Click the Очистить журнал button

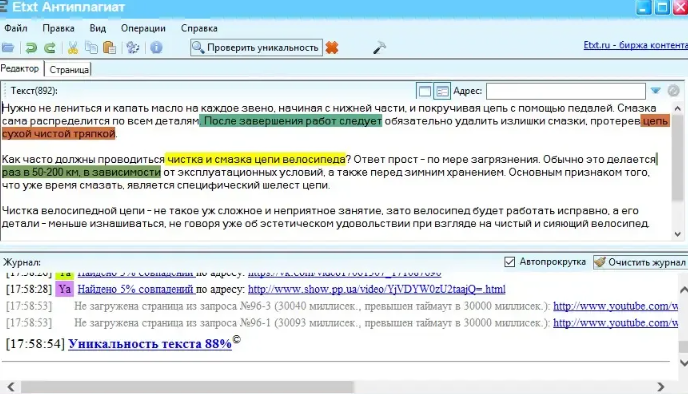click(x=640, y=262)
